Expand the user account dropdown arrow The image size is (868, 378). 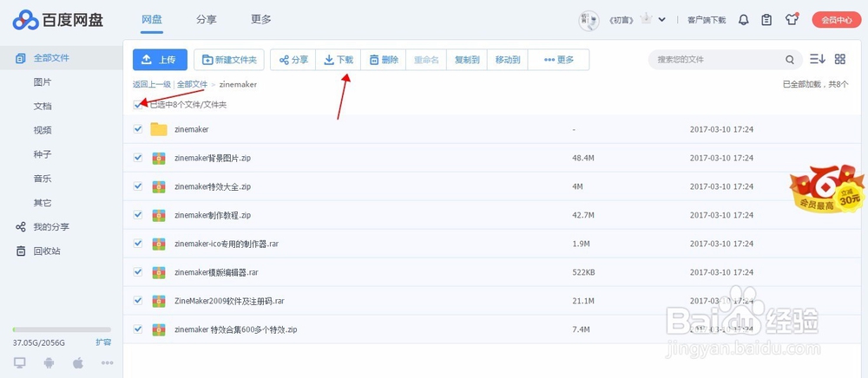click(661, 20)
